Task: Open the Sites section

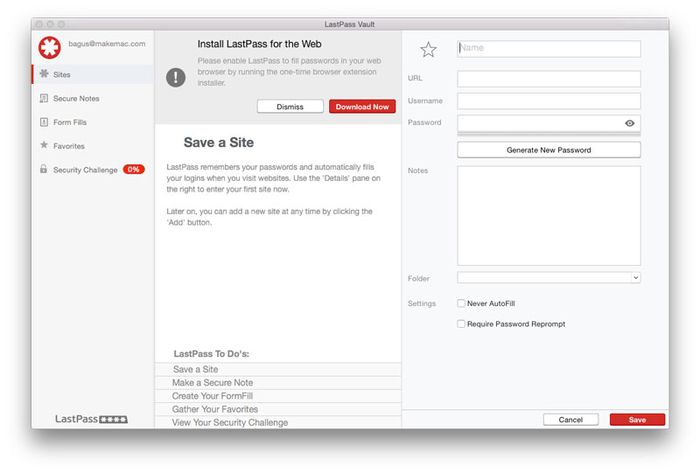Action: point(93,75)
